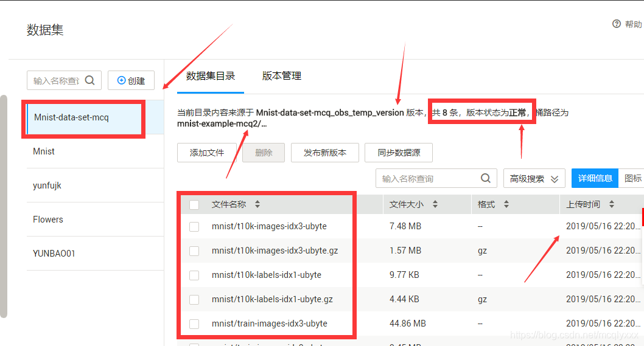Image resolution: width=644 pixels, height=346 pixels.
Task: Expand the 高级搜索 dropdown
Action: (x=534, y=179)
